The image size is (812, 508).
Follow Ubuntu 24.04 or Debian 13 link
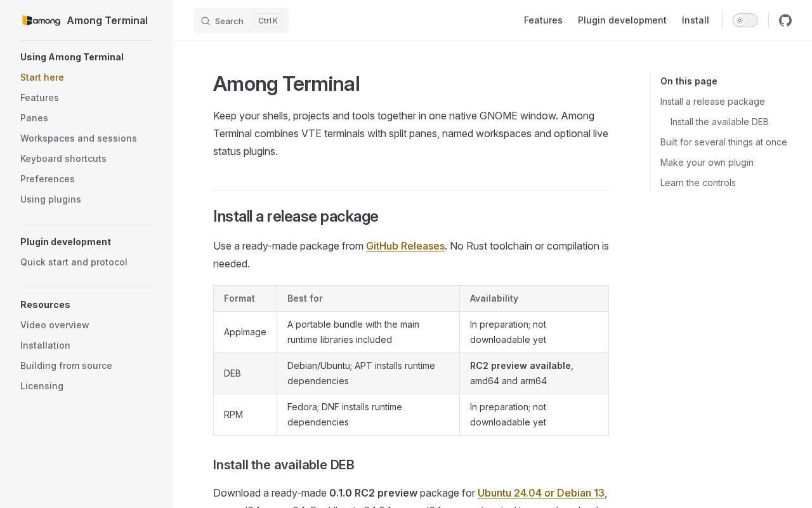[541, 493]
